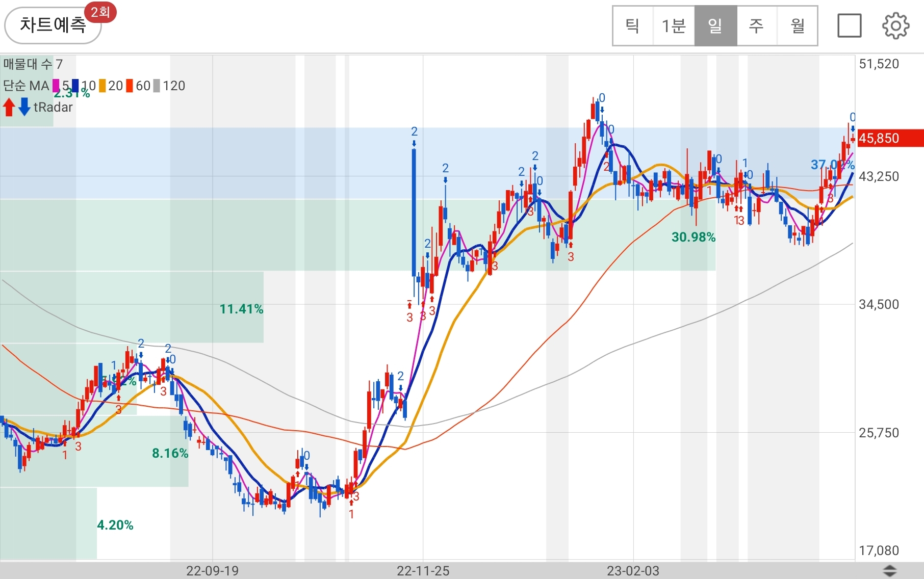Select the MA 120 gray swatch
Screen dimensions: 924x579
(157, 86)
